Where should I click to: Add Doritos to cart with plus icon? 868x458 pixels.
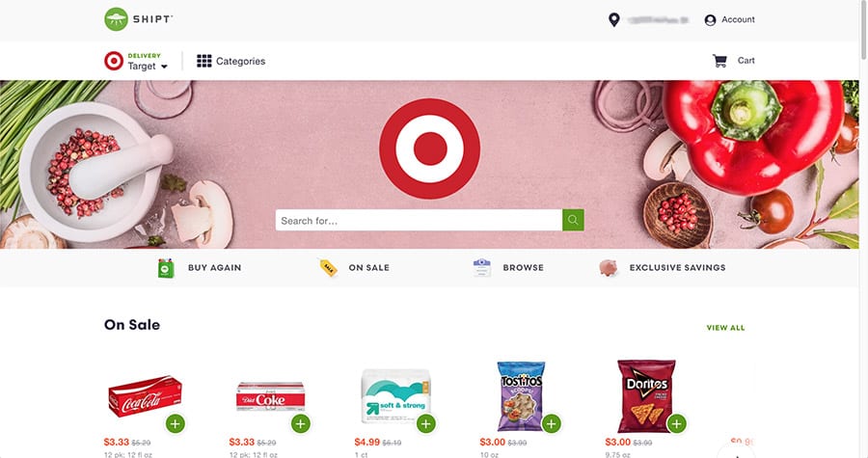[676, 424]
